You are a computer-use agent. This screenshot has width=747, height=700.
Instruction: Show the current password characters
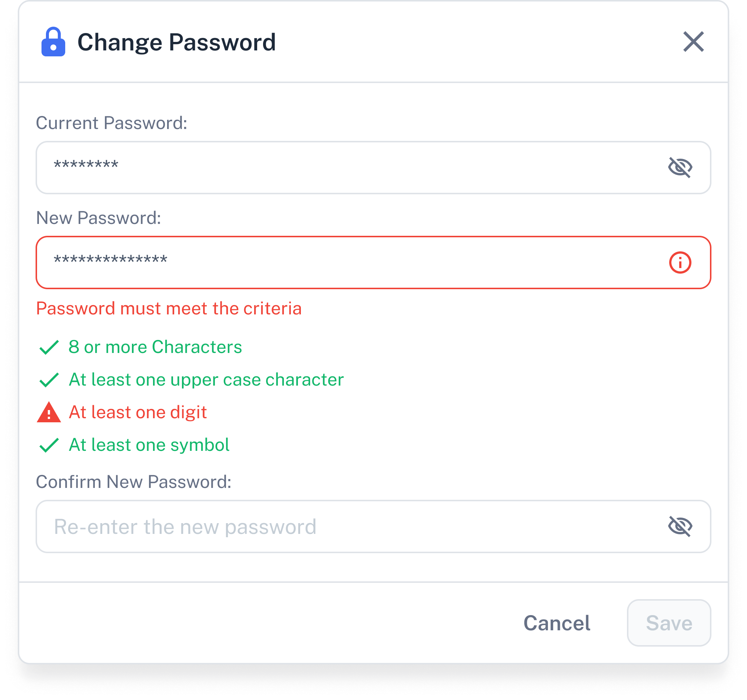(680, 167)
